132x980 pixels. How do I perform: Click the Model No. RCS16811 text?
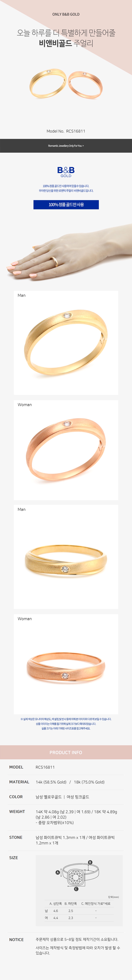tap(66, 131)
